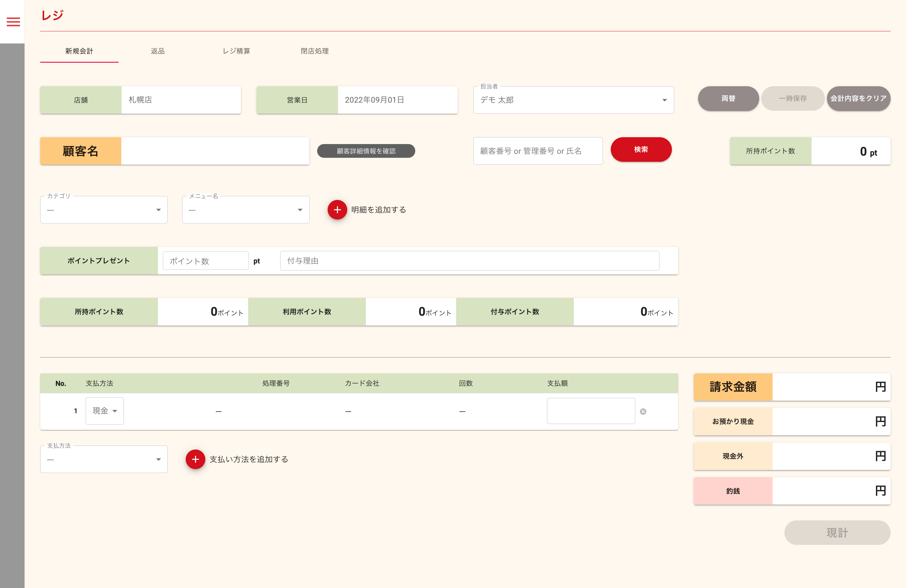Image resolution: width=907 pixels, height=588 pixels.
Task: Focus the customer number search field
Action: (x=537, y=151)
